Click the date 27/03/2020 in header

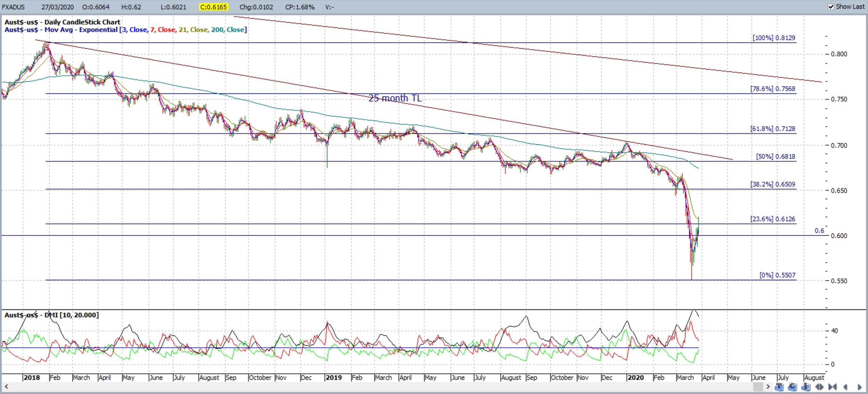(x=58, y=7)
